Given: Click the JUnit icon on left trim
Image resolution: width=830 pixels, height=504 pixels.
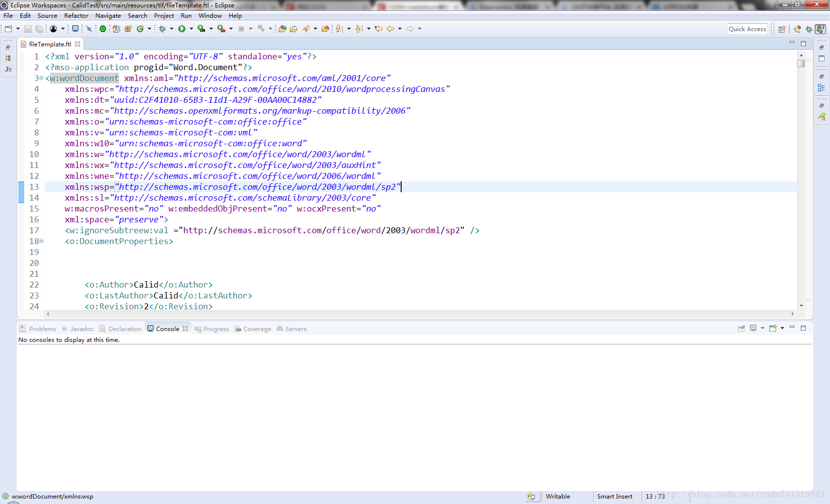Looking at the screenshot, I should coord(8,69).
